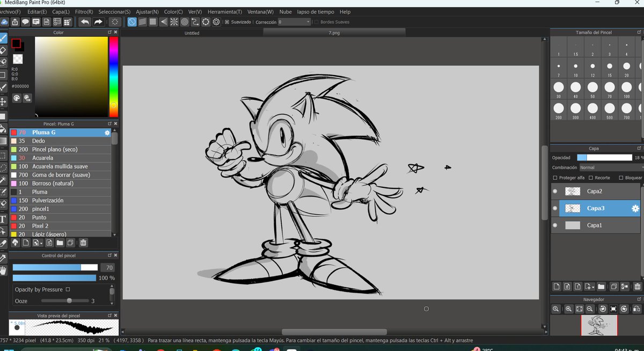
Task: Select the Move tool icon
Action: coord(3,101)
